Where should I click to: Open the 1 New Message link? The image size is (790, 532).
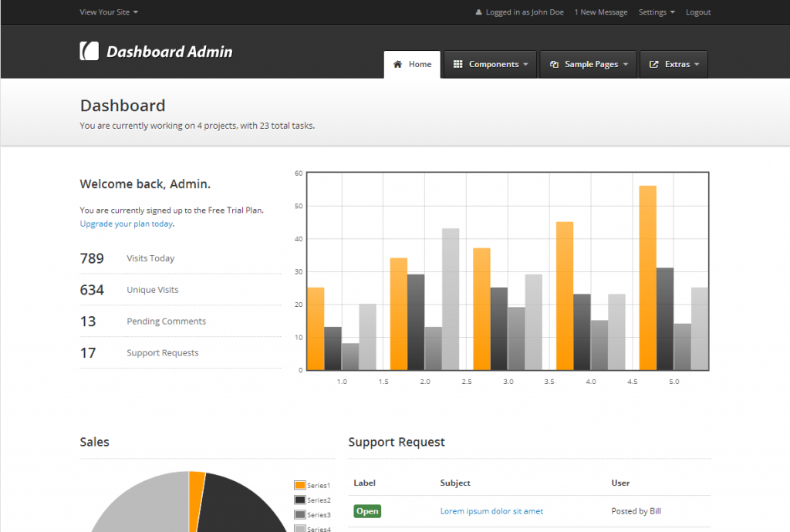click(x=600, y=12)
